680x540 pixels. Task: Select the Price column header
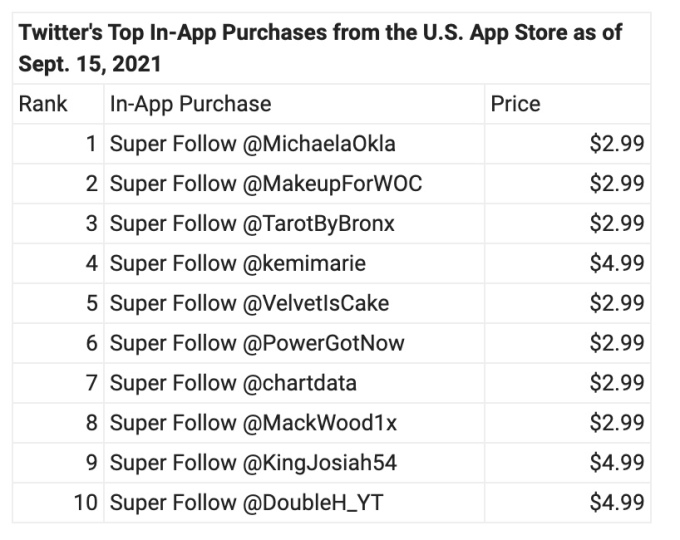(x=515, y=104)
